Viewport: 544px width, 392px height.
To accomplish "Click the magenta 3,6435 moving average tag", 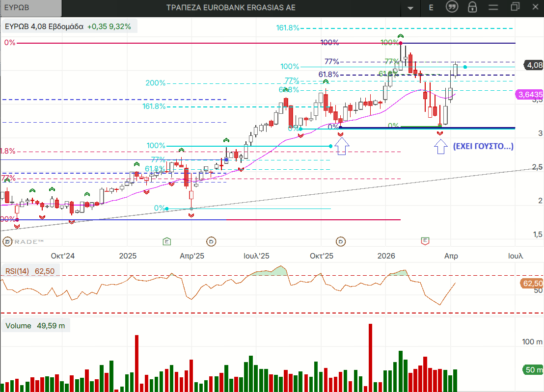I will 530,94.
